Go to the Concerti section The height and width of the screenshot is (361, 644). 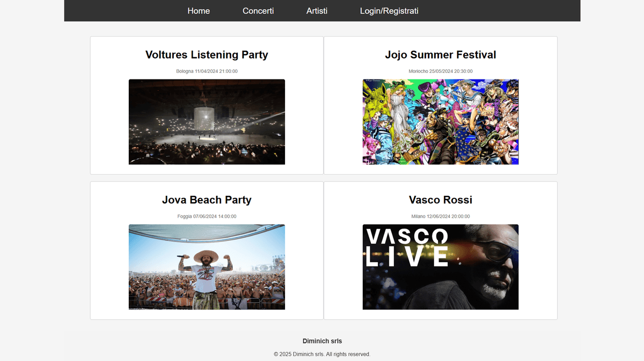[x=258, y=11]
